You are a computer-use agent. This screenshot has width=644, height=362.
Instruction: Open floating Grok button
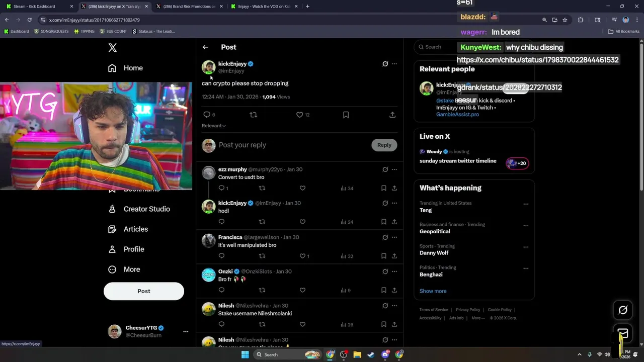pos(623,310)
